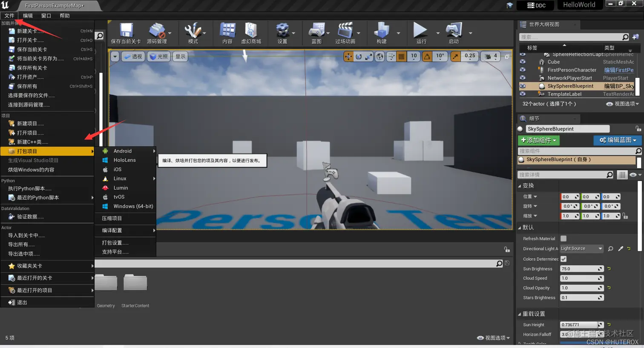Screen dimensions: 644x348
Task: Click the camera speed icon
Action: pyautogui.click(x=488, y=57)
